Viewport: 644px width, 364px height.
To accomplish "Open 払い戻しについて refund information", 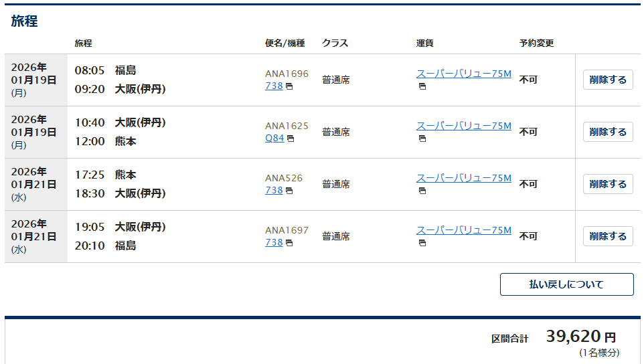I will pos(566,284).
